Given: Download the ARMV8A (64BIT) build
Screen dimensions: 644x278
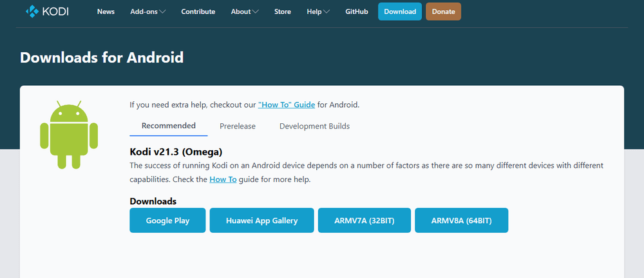Looking at the screenshot, I should 461,221.
